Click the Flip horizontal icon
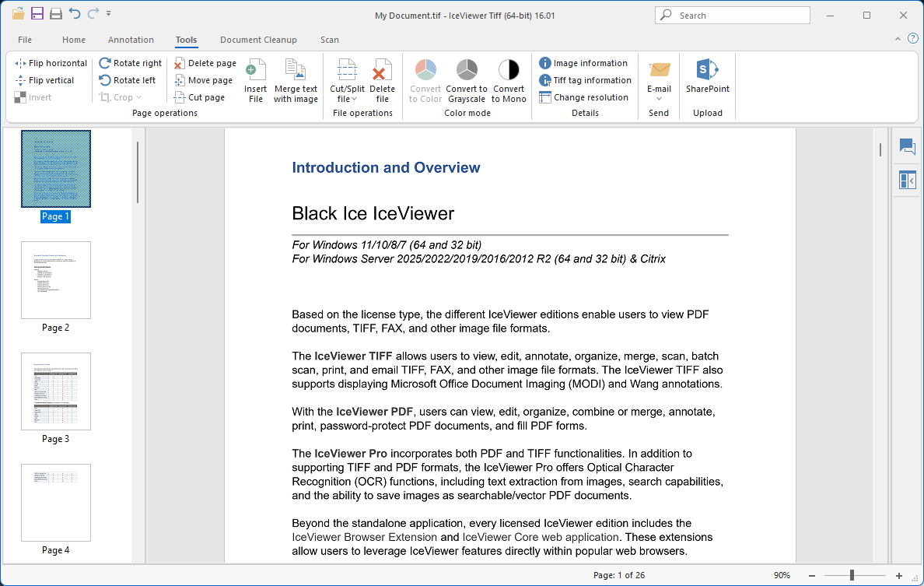 coord(21,63)
